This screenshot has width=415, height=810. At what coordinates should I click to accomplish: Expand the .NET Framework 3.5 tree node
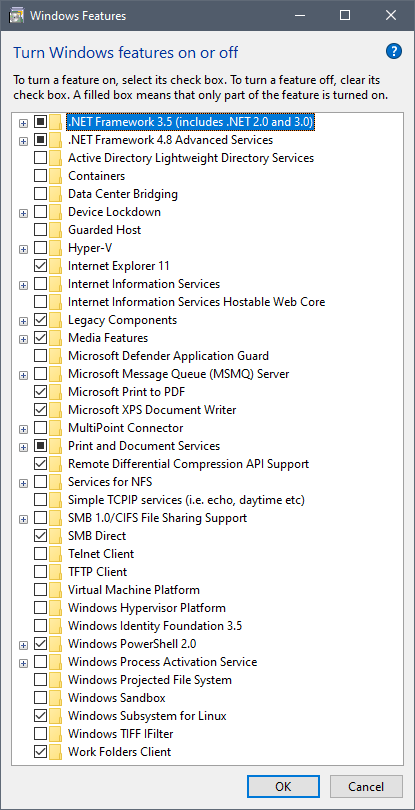(23, 123)
